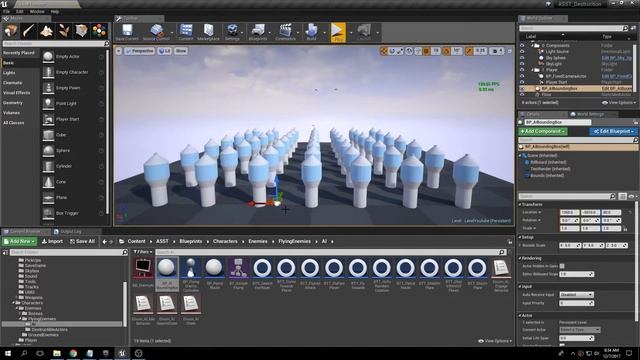The height and width of the screenshot is (360, 640).
Task: Open Edit Blueprint dropdown button
Action: point(613,131)
